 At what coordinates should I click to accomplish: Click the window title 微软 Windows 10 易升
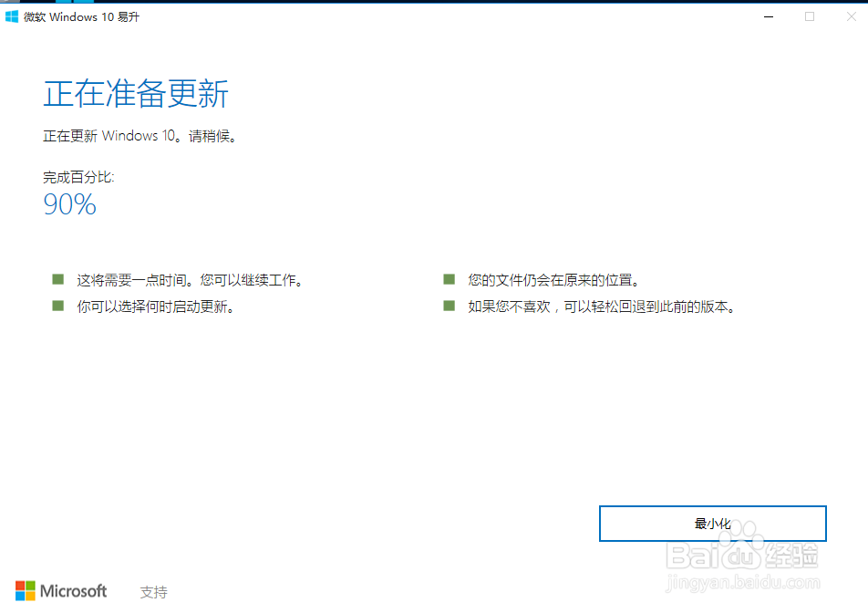click(81, 17)
